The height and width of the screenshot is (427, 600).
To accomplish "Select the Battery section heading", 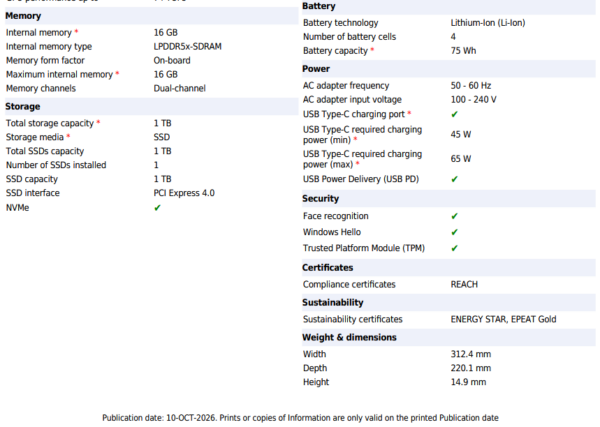I will point(319,6).
